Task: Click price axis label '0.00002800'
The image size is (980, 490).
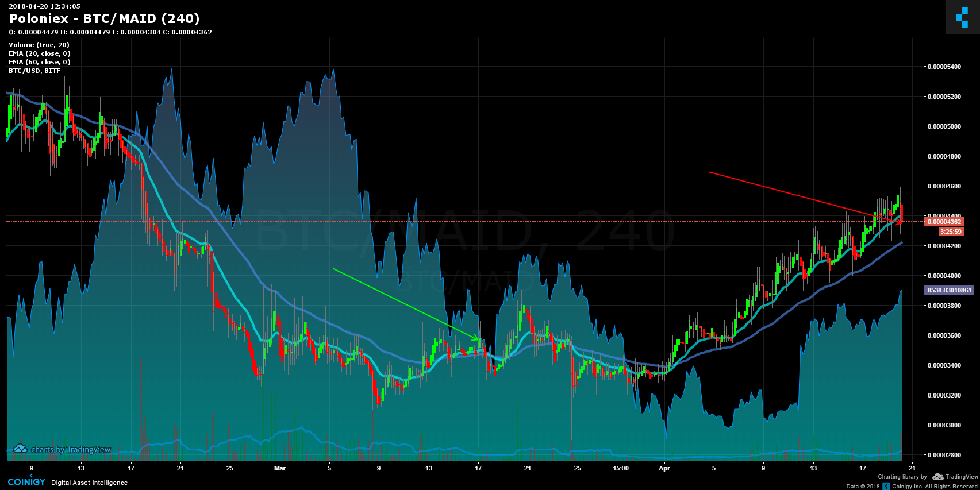Action: point(944,455)
